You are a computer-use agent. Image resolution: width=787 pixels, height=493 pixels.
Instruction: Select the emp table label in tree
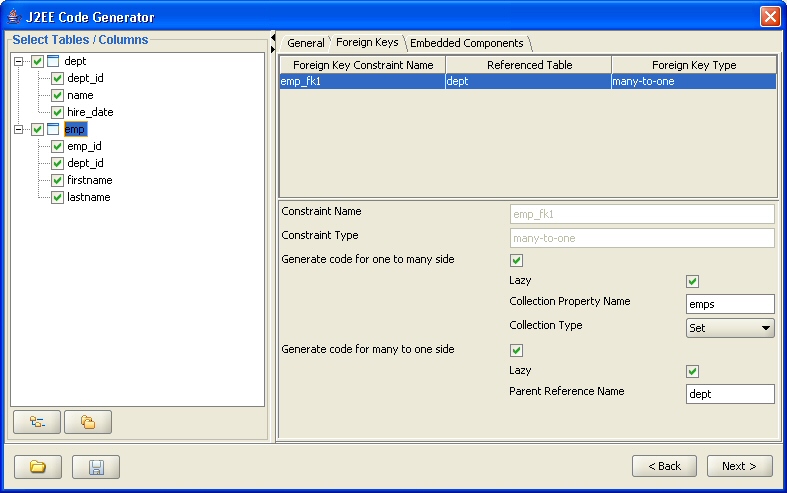(x=75, y=129)
